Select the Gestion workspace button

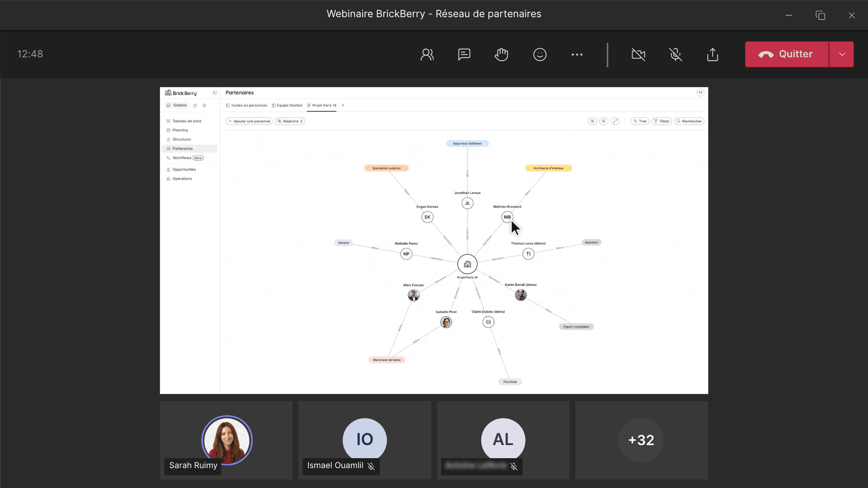[177, 105]
